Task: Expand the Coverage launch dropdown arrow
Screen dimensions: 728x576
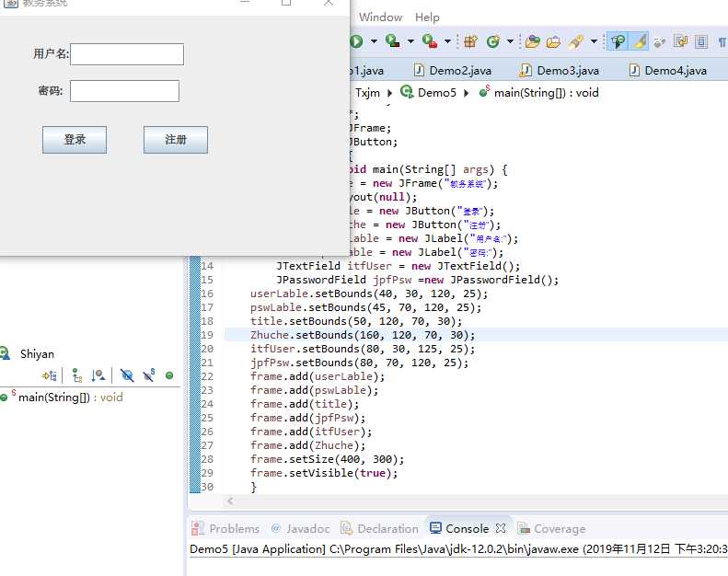Action: (410, 41)
